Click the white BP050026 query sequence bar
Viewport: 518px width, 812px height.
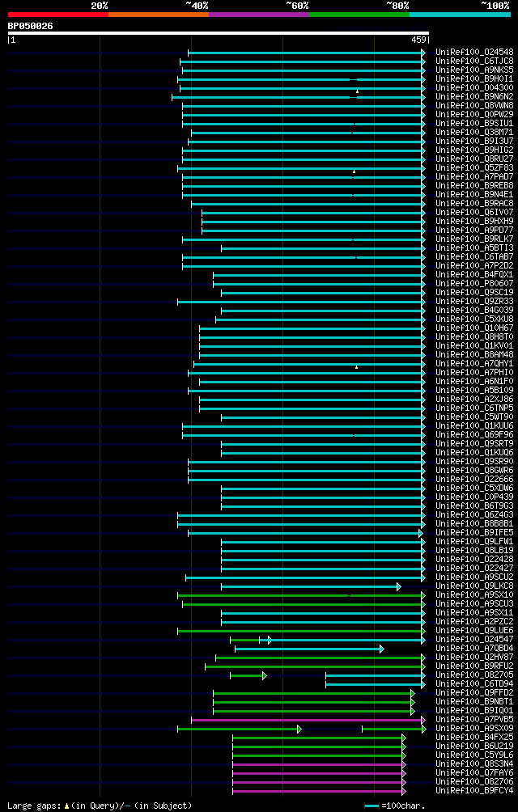(x=218, y=33)
